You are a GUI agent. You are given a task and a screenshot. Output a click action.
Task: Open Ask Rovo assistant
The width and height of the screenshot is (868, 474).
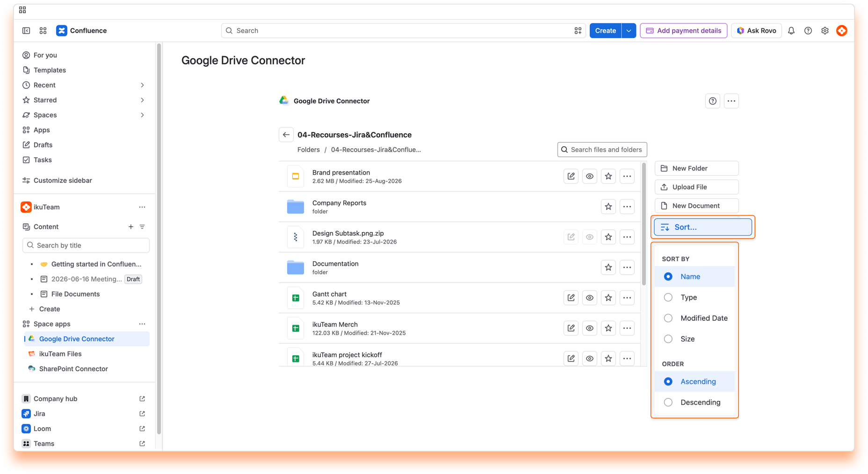[756, 30]
